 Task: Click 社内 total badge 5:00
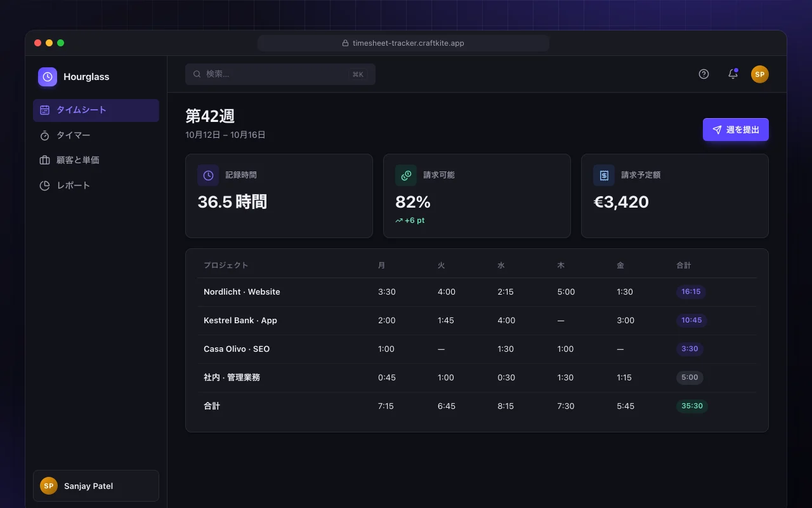coord(690,377)
